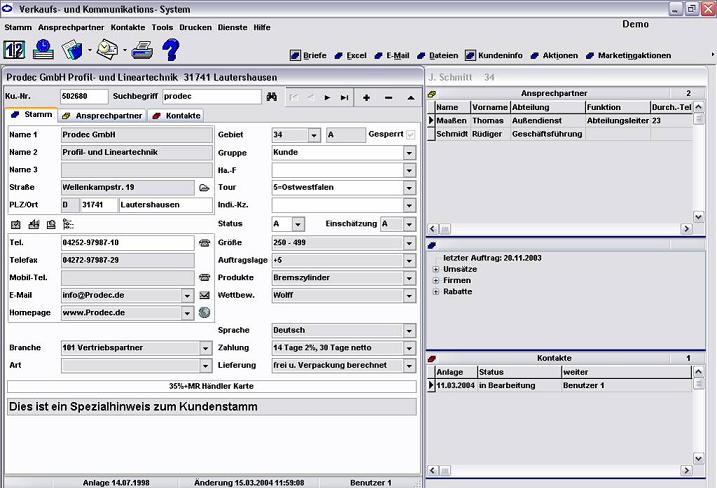Open the Gruppe dropdown showing Kunde
Viewport: 717px width, 488px height.
tap(409, 152)
